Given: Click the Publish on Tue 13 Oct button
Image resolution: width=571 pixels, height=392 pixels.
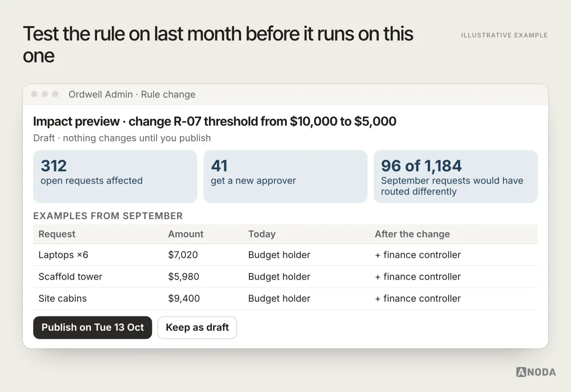Looking at the screenshot, I should (x=92, y=327).
